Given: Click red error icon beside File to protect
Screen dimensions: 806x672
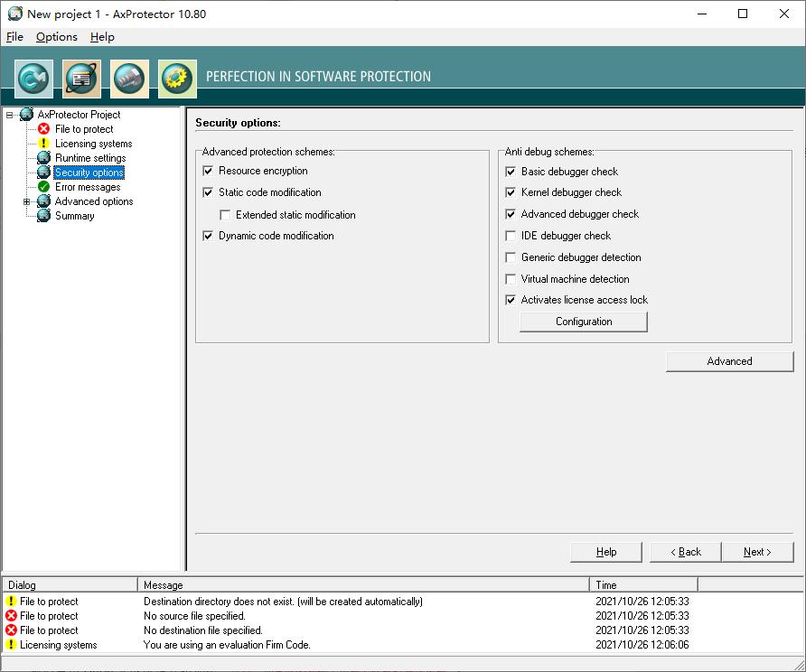Looking at the screenshot, I should [x=43, y=129].
